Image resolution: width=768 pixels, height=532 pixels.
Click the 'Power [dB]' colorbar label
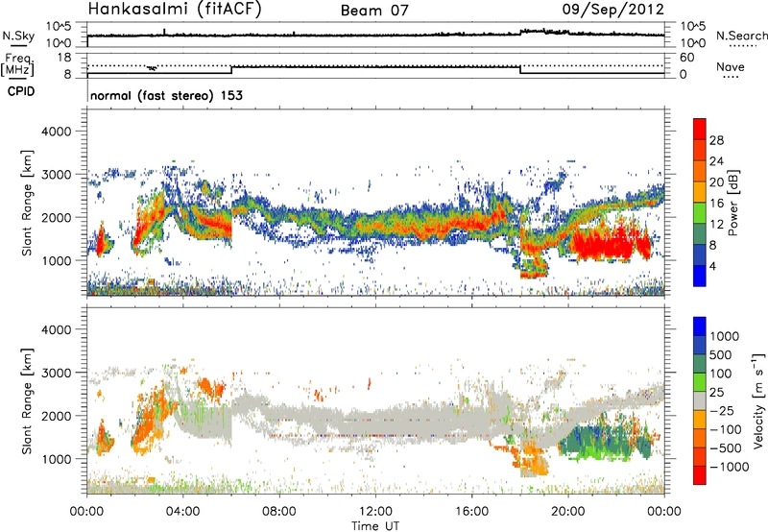(x=732, y=203)
